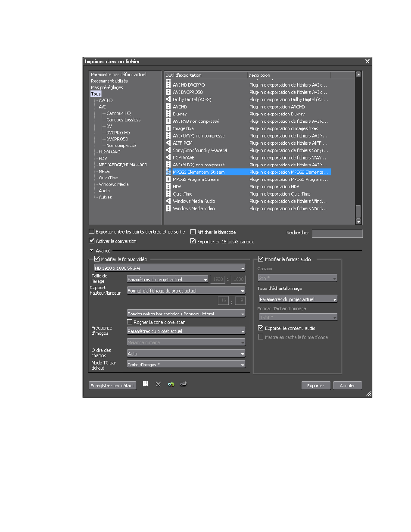The image size is (411, 532).
Task: Uncheck Modifier le format audio
Action: (x=261, y=259)
